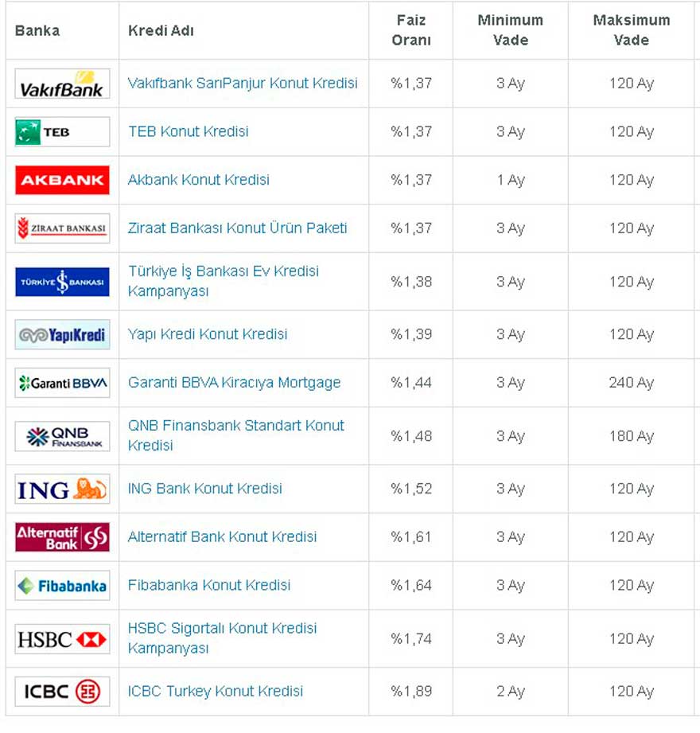
Task: Open the HSBC logo
Action: (62, 639)
